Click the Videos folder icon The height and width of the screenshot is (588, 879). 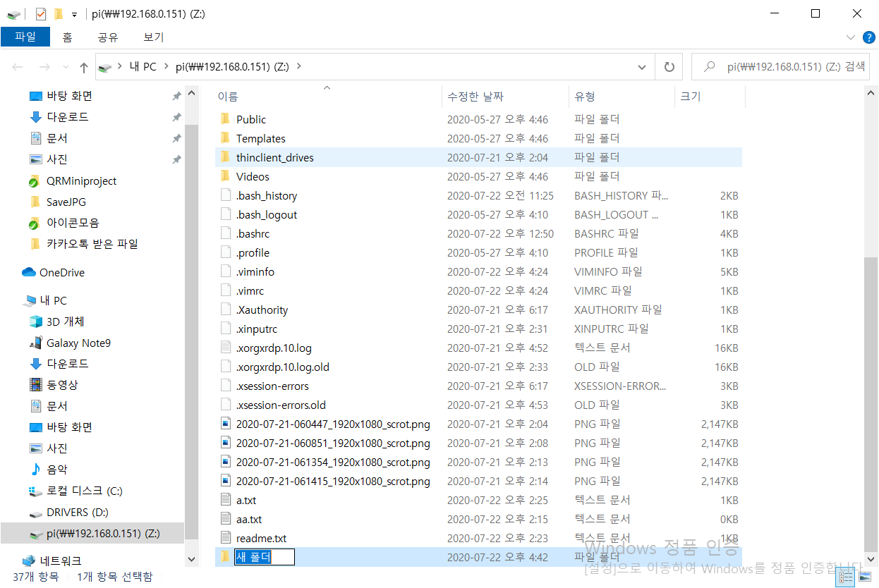(225, 176)
